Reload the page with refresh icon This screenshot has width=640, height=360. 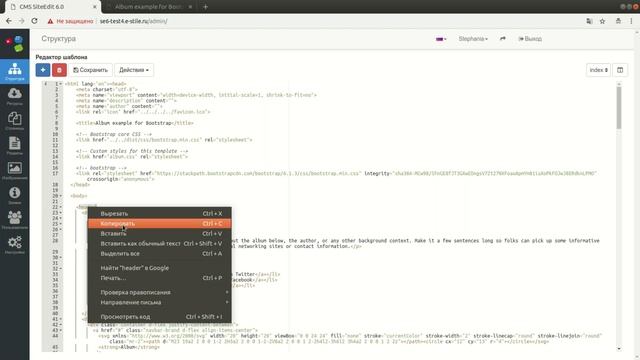coord(34,21)
